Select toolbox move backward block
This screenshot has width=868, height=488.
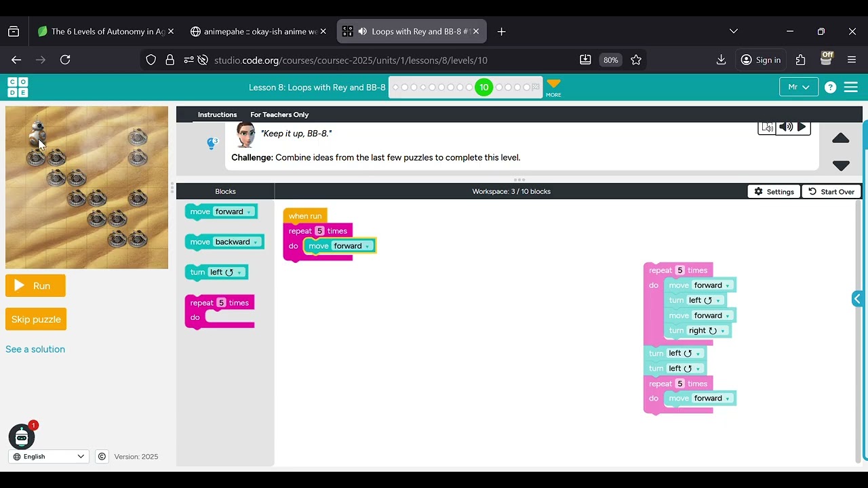(x=200, y=242)
